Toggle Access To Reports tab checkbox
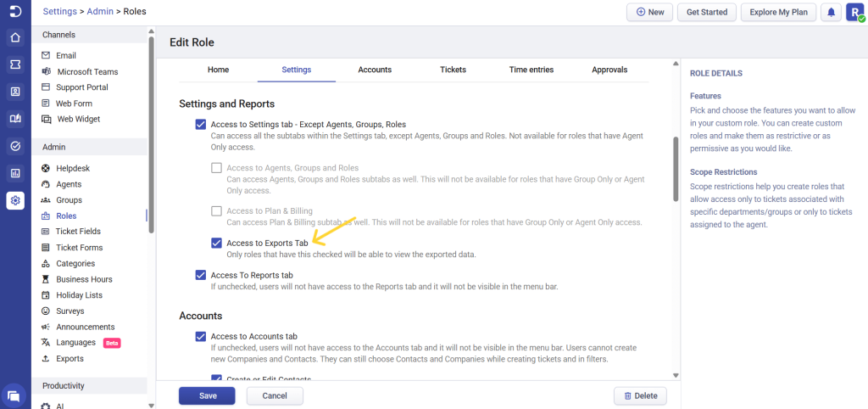Image resolution: width=868 pixels, height=409 pixels. click(201, 275)
